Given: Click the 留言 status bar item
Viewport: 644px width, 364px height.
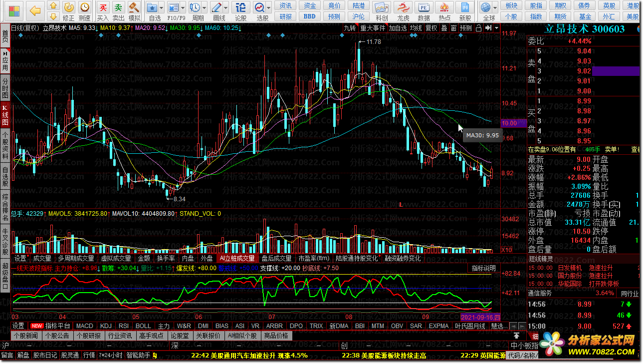Looking at the screenshot, I should (7, 356).
